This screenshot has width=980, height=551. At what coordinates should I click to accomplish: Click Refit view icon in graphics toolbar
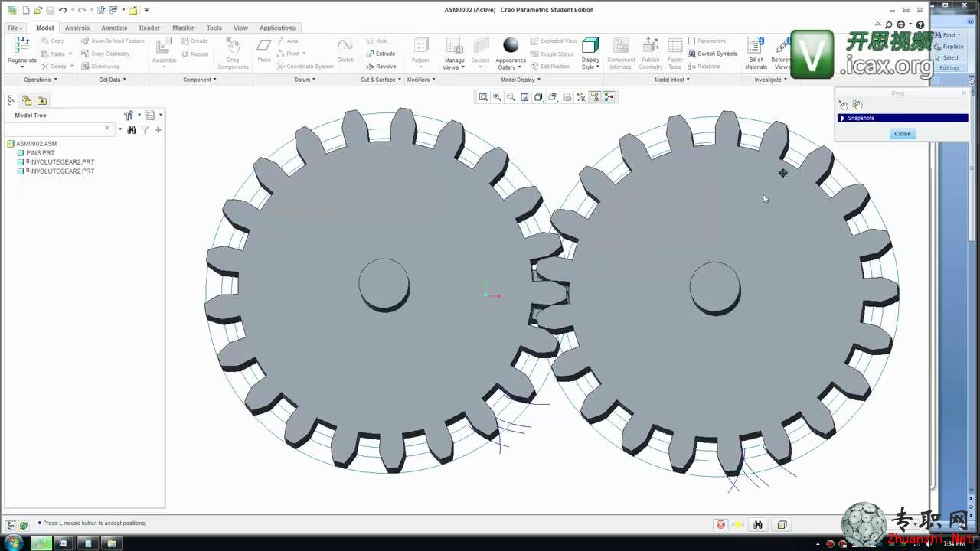pos(483,97)
